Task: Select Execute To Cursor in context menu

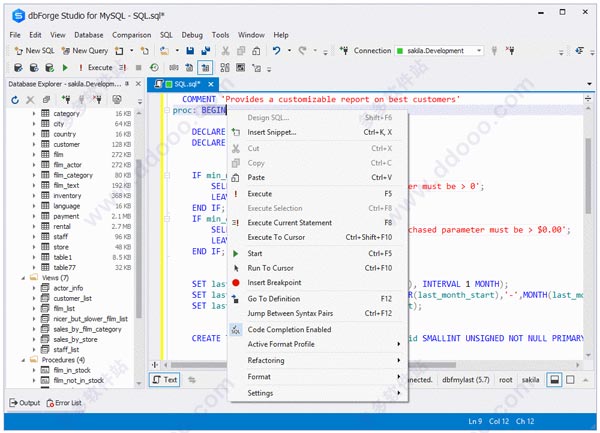Action: click(318, 237)
